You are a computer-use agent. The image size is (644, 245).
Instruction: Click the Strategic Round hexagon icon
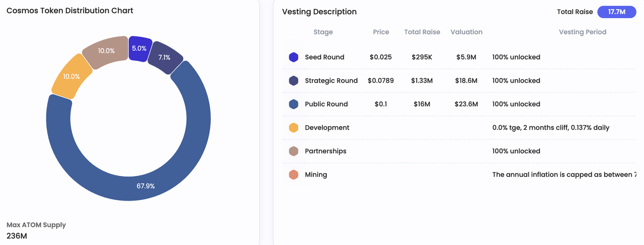[294, 81]
